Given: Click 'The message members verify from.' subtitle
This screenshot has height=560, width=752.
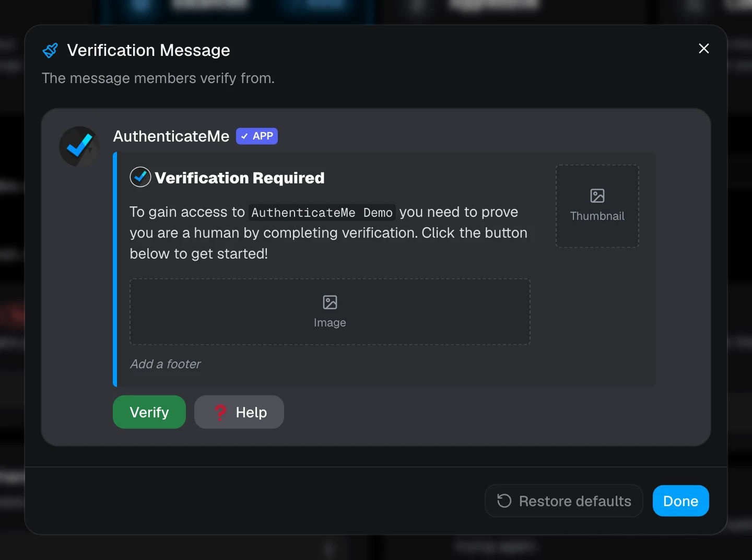Looking at the screenshot, I should click(x=158, y=78).
